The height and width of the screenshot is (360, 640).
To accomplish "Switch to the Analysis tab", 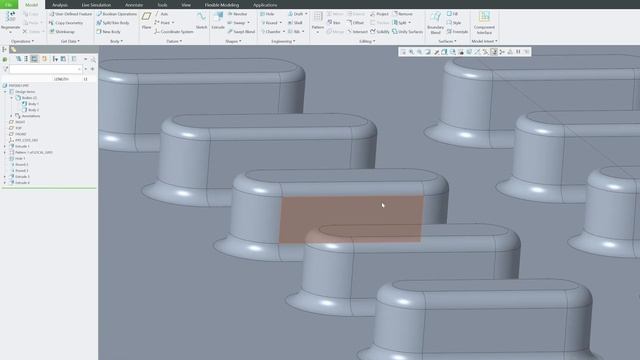I will click(x=60, y=5).
